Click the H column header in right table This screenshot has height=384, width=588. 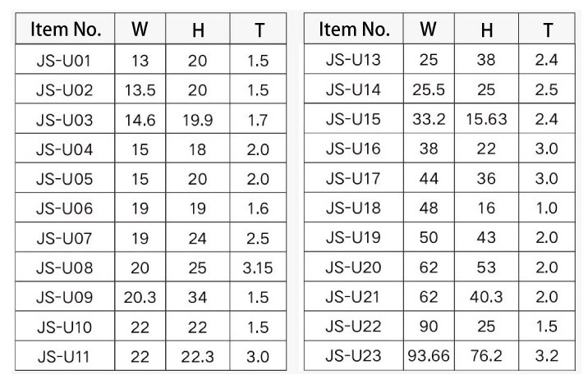click(x=486, y=30)
